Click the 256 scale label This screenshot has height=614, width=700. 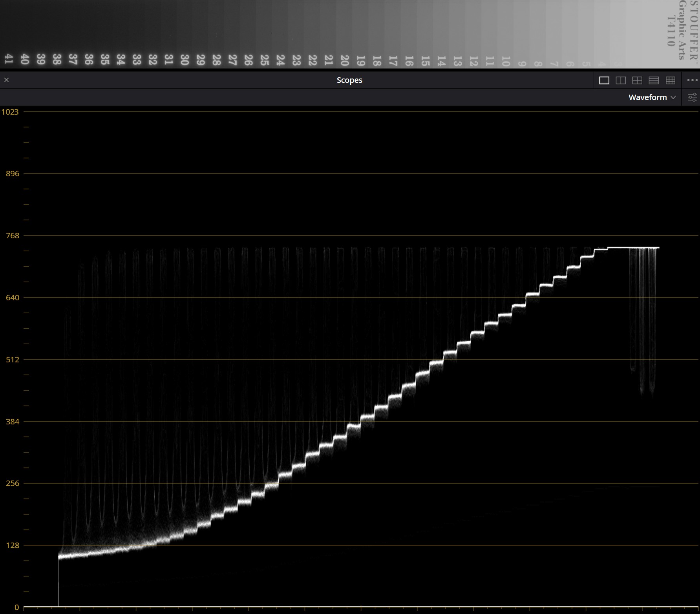coord(12,483)
